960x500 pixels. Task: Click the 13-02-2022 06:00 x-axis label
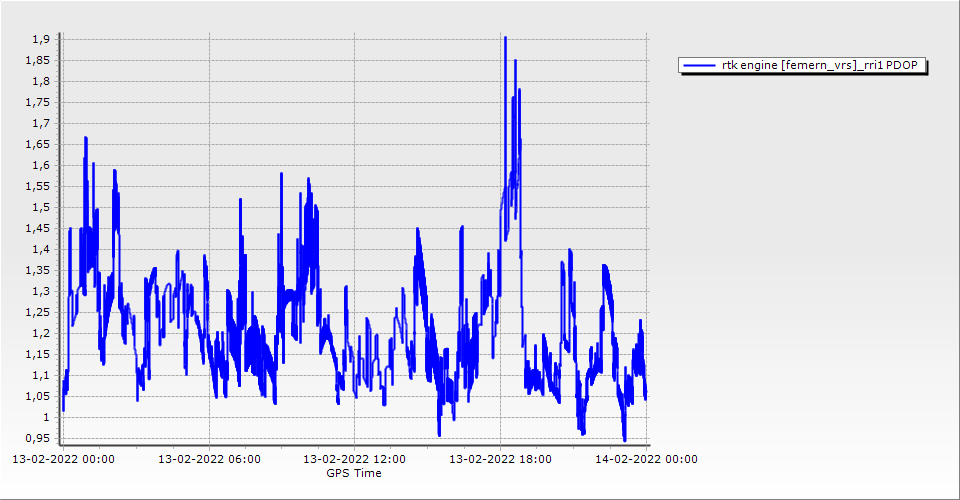pyautogui.click(x=209, y=460)
